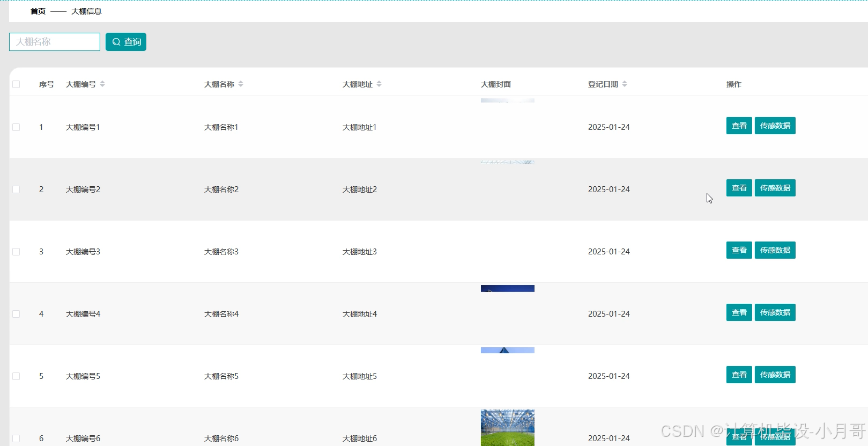Check the box for row 大棚编号2
The image size is (868, 446).
point(16,189)
